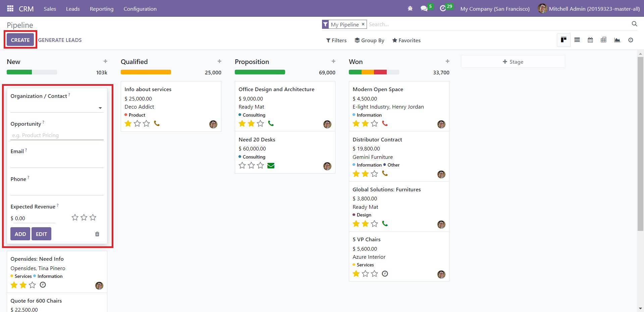
Task: Click the CRM app title
Action: [26, 9]
